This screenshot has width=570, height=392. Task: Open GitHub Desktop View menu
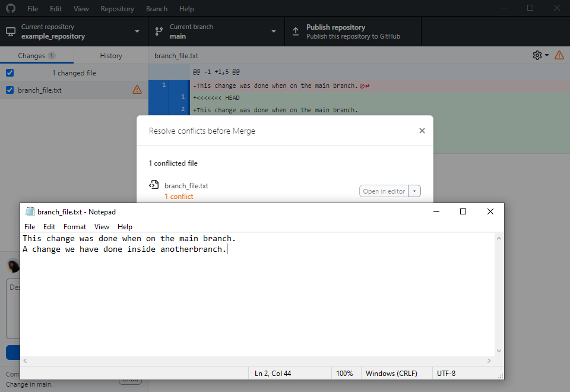click(81, 9)
